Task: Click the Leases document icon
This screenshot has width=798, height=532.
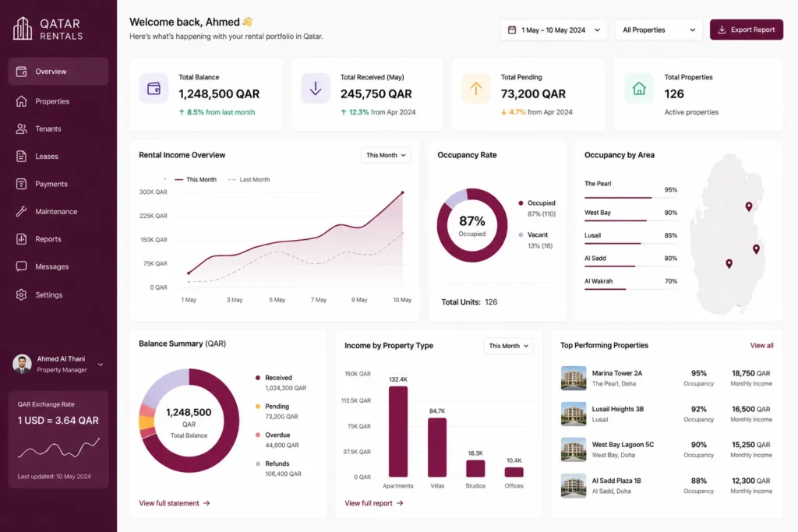Action: (21, 156)
